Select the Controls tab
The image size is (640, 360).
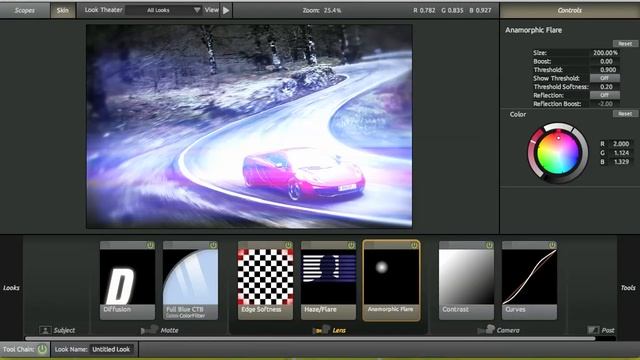click(x=570, y=10)
